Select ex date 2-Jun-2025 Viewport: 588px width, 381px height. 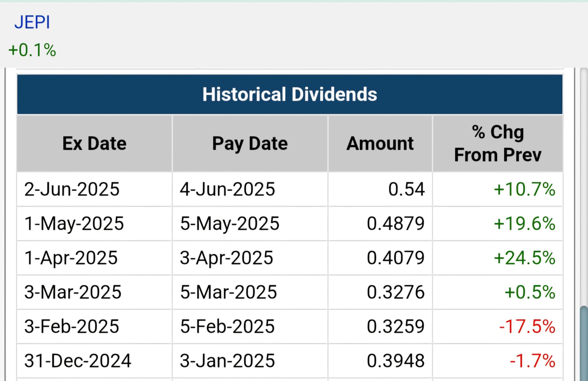point(72,189)
